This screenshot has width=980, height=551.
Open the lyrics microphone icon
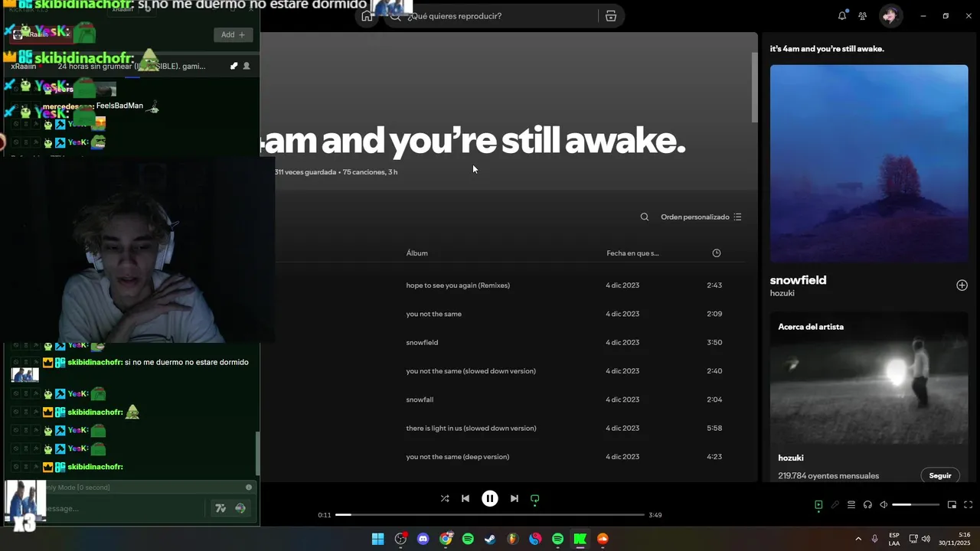point(835,505)
